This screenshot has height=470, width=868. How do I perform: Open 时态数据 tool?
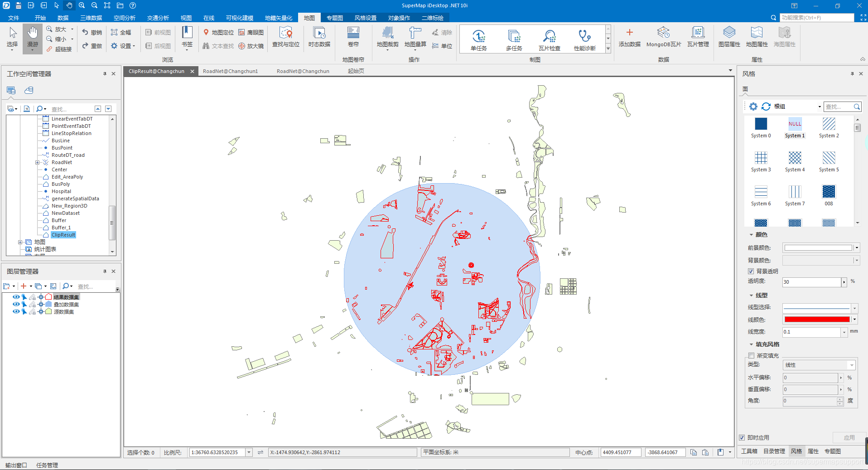point(319,37)
